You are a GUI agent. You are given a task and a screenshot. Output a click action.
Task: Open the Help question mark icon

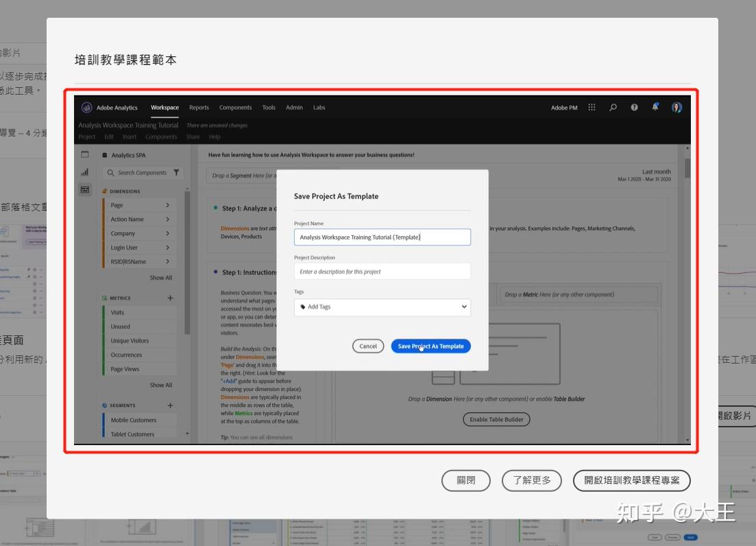click(x=634, y=107)
